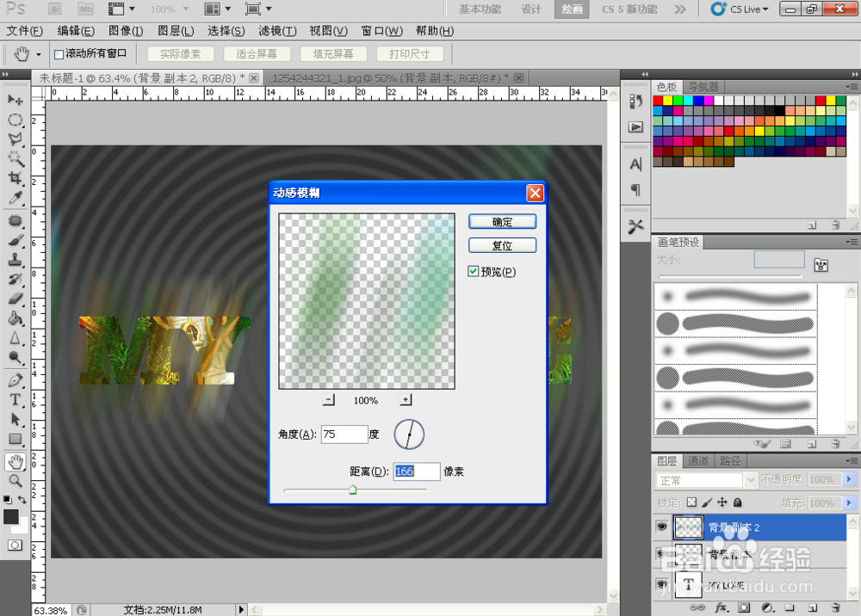This screenshot has height=616, width=861.
Task: Click the 距离 input field showing 166
Action: pyautogui.click(x=417, y=471)
